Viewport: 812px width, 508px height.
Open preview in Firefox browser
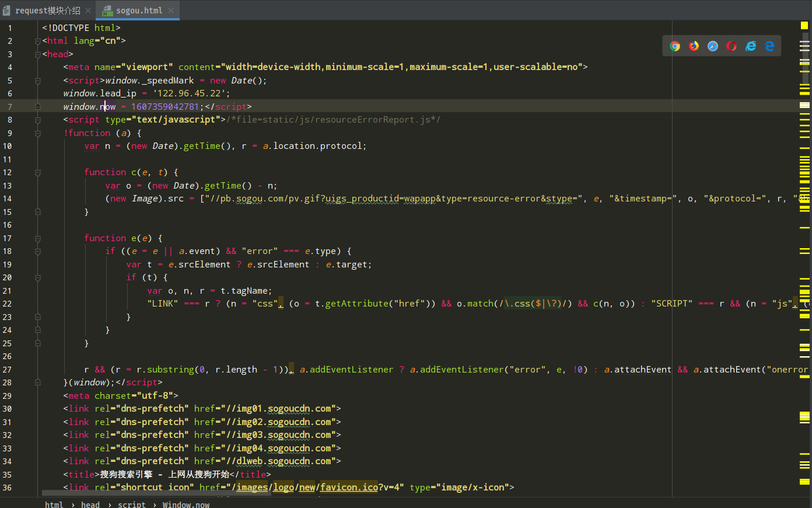coord(694,46)
